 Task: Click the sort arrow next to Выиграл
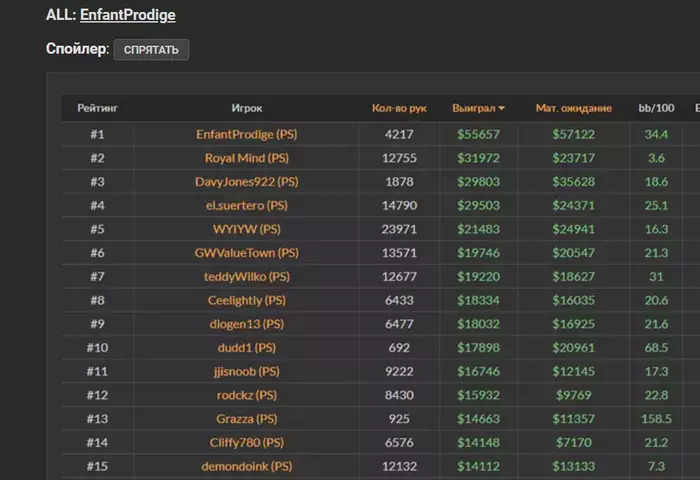click(x=501, y=108)
